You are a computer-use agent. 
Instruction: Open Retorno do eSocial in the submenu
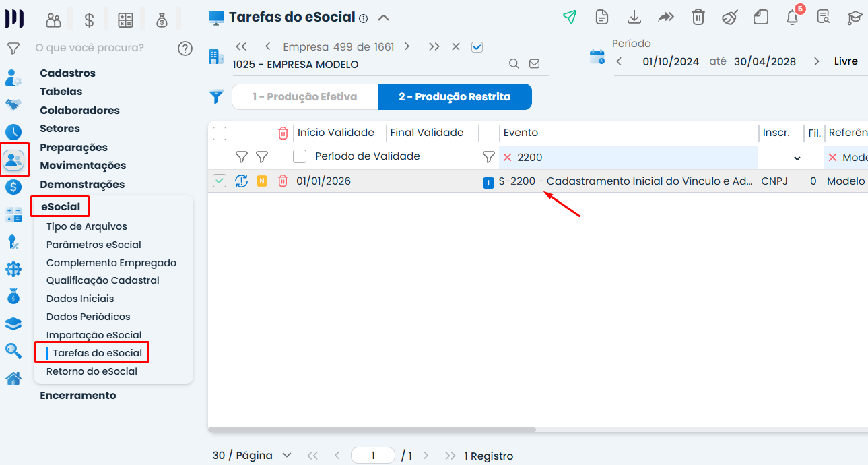(92, 371)
